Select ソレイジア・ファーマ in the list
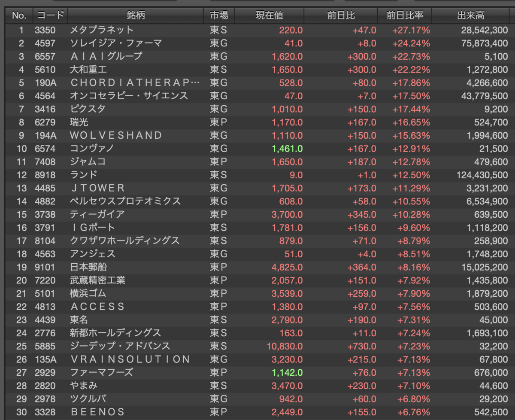Viewport: 515px width, 420px height. [116, 43]
